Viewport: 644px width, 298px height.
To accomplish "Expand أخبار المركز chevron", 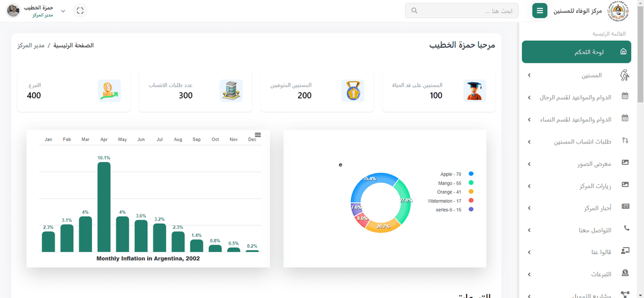I will (529, 209).
